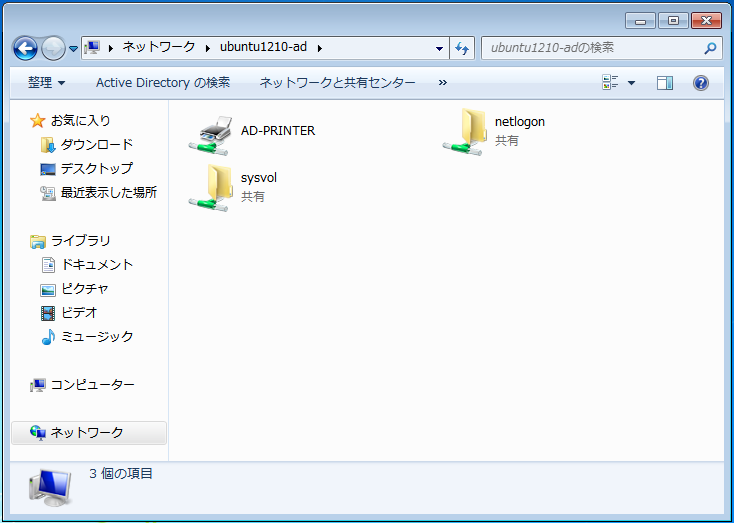Click the netlogon name text

click(x=520, y=122)
